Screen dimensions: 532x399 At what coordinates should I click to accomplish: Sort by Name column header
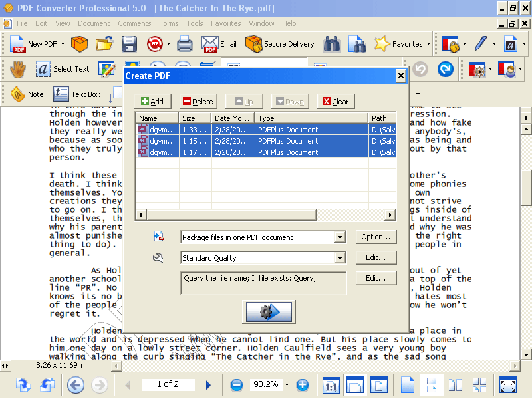coord(157,118)
